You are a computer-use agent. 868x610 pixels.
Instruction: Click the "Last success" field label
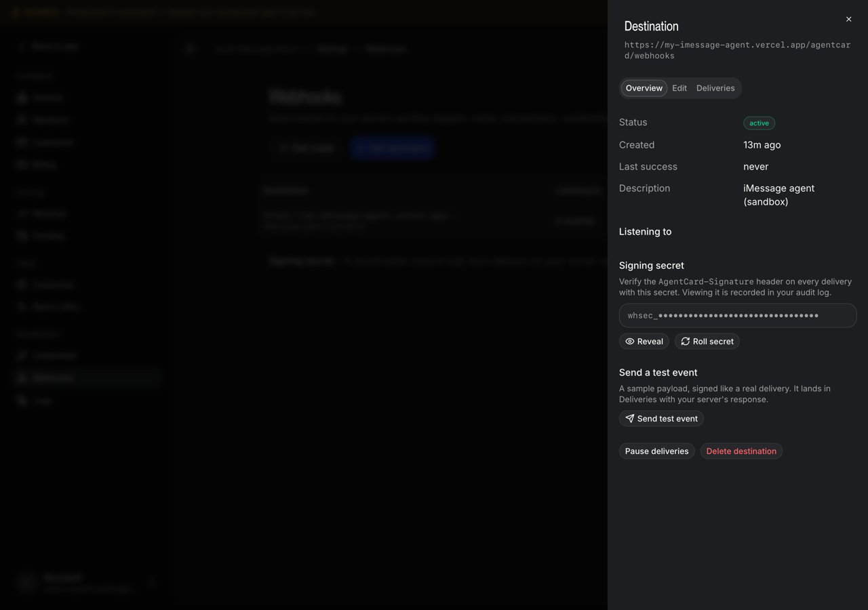tap(648, 167)
